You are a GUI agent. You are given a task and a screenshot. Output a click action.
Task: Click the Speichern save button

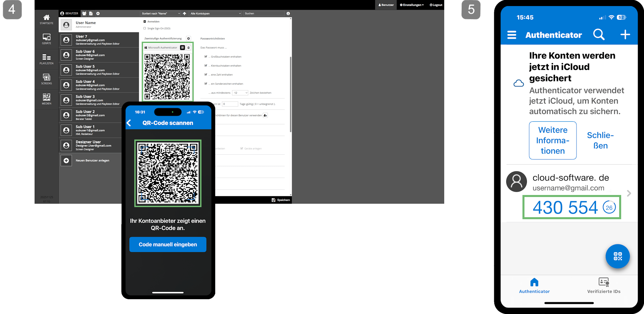tap(281, 200)
